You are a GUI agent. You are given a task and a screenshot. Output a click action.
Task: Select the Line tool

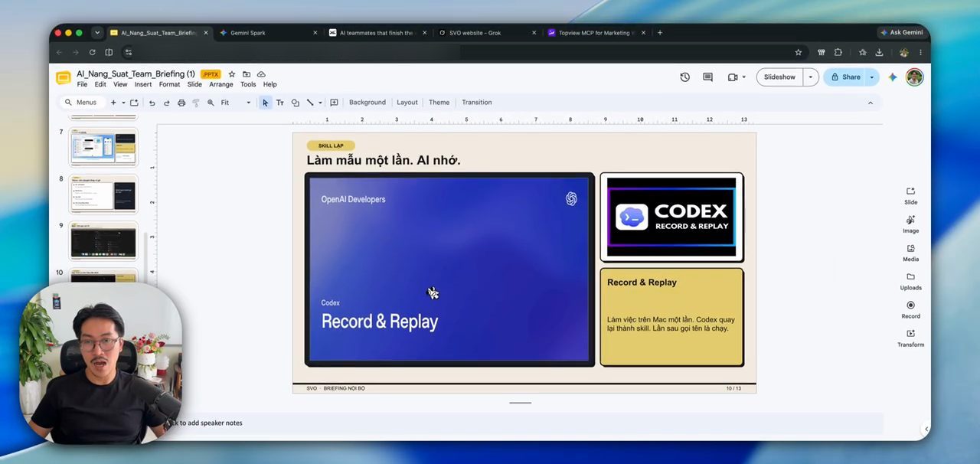(x=310, y=103)
